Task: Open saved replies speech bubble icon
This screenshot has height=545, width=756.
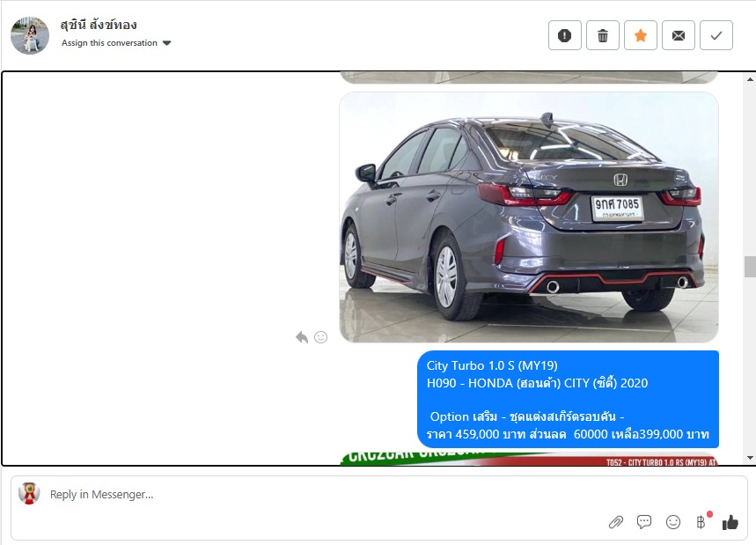Action: (644, 522)
